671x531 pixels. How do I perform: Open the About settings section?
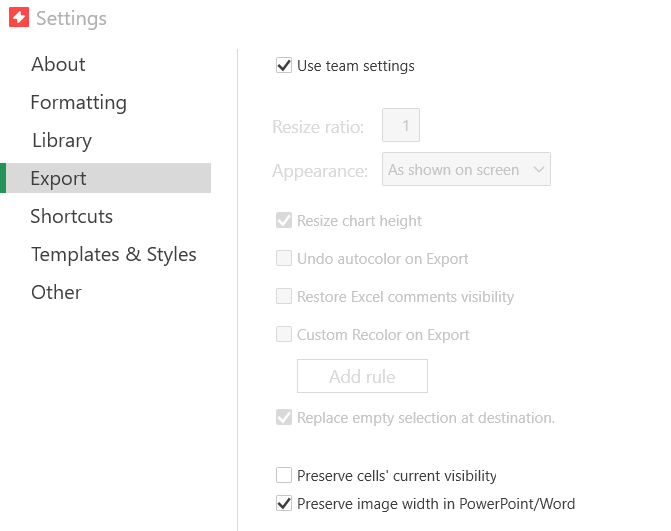[x=58, y=64]
